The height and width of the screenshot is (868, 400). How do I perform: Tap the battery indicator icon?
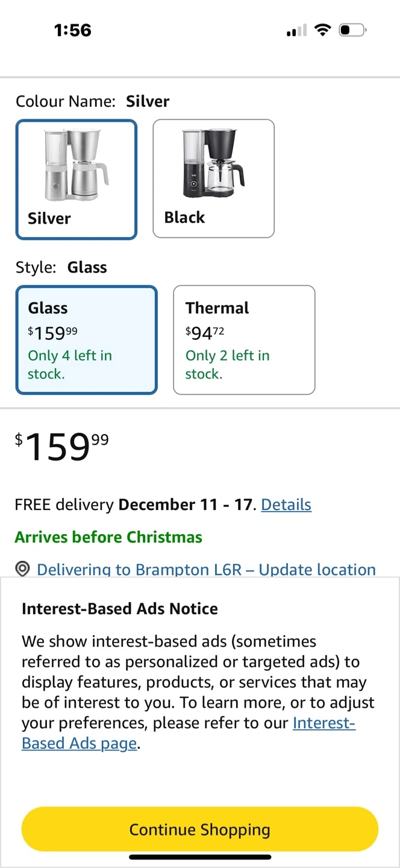pos(352,30)
